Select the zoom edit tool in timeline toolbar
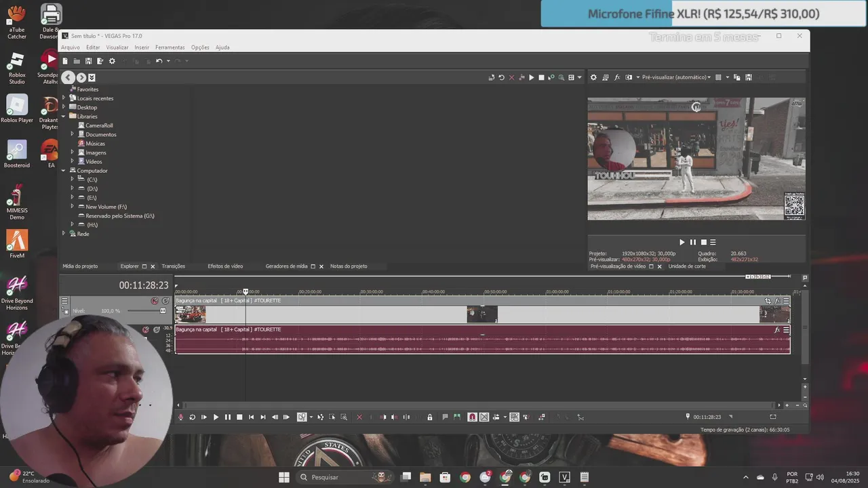The height and width of the screenshot is (488, 868). click(x=344, y=418)
